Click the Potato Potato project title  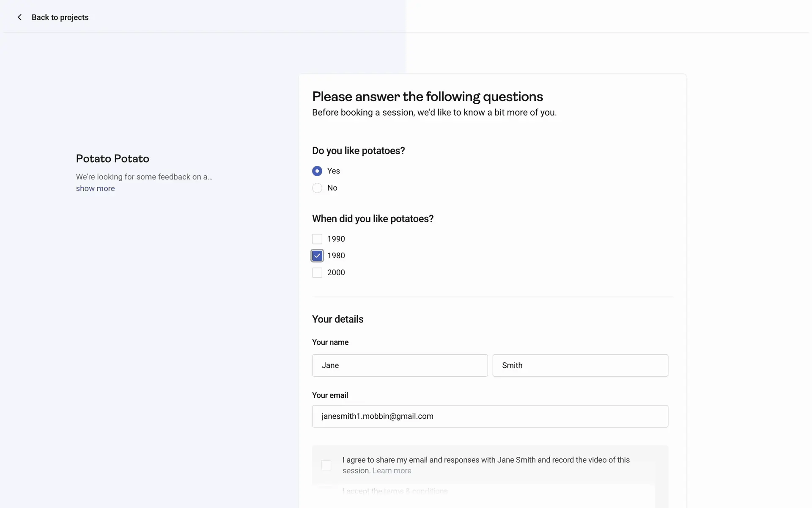[112, 159]
